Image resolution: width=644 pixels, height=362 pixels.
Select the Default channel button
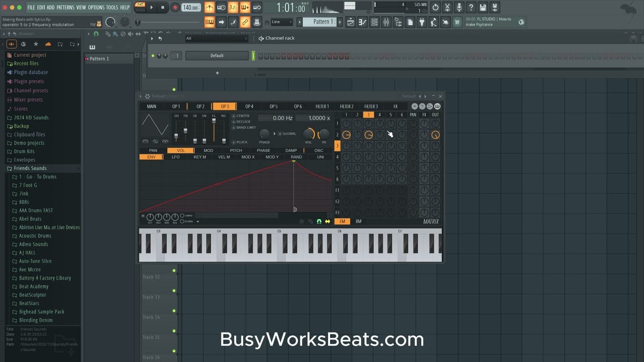(217, 56)
